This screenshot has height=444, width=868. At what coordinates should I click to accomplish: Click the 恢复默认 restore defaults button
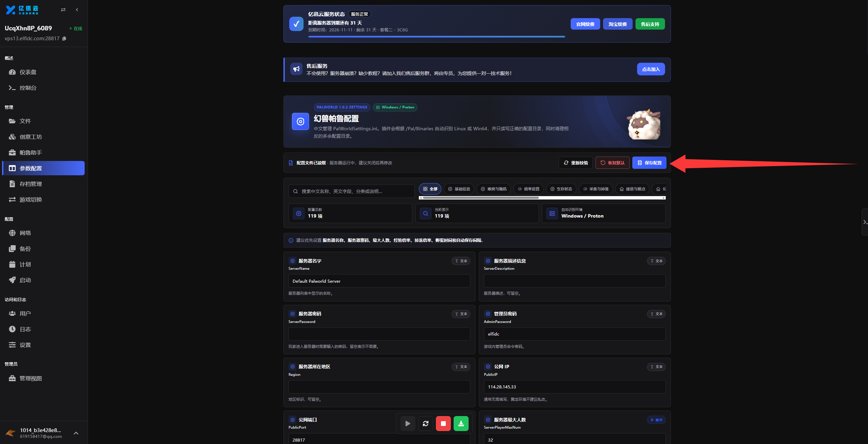click(x=612, y=163)
